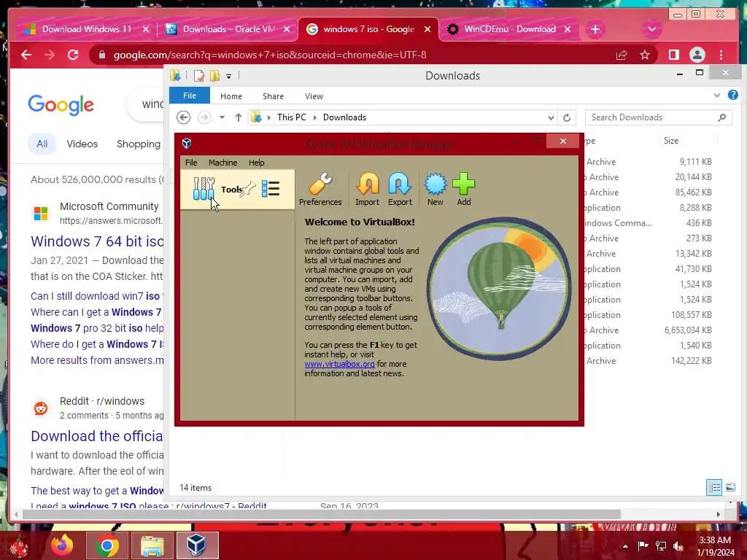
Task: Sort files by Size column
Action: (x=671, y=141)
